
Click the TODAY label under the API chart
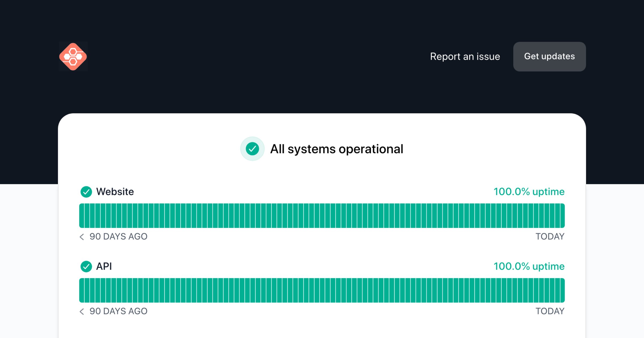click(x=550, y=311)
